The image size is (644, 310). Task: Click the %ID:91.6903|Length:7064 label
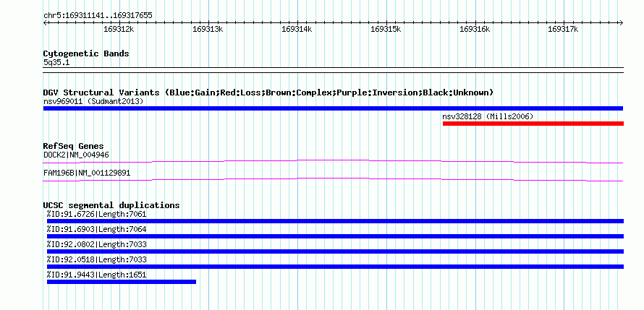[x=96, y=229]
